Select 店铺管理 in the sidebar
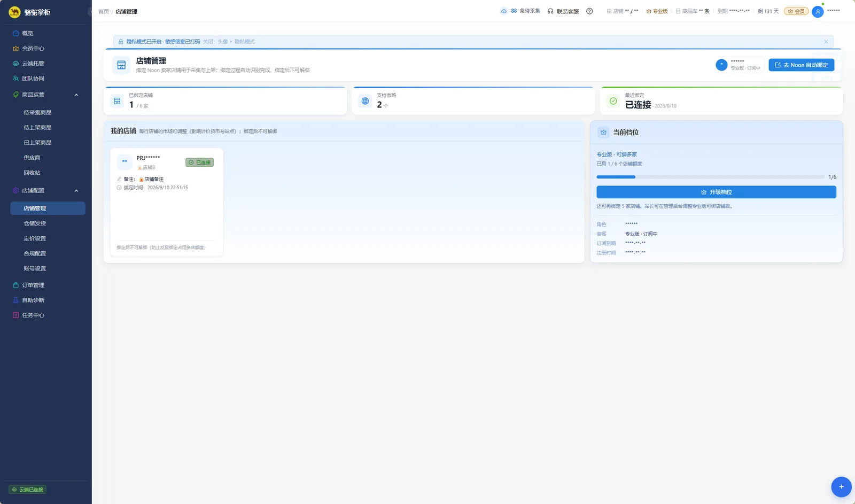This screenshot has height=504, width=855. tap(48, 208)
